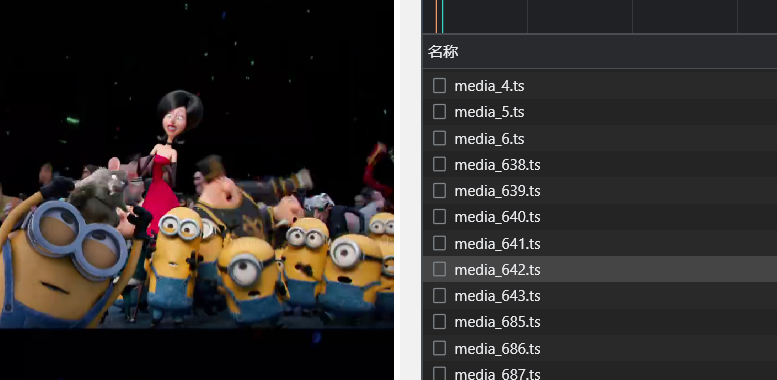Click the network timeline overview area
Viewport: 777px width, 380px height.
click(600, 16)
